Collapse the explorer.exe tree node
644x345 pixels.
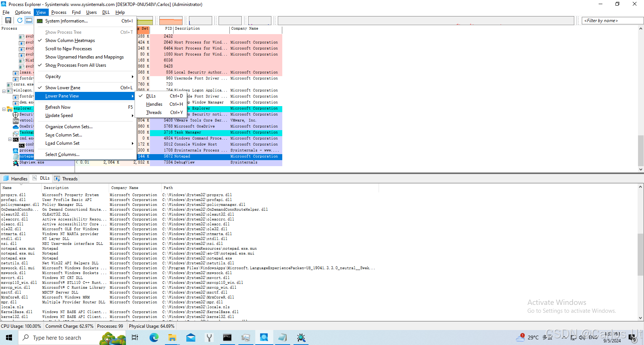pos(4,109)
